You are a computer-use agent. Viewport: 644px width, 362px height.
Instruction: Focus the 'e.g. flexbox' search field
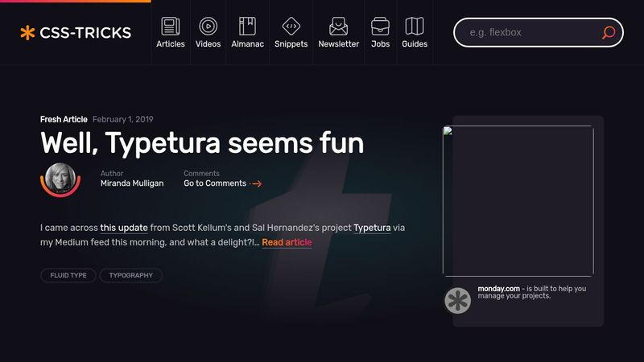[x=527, y=33]
